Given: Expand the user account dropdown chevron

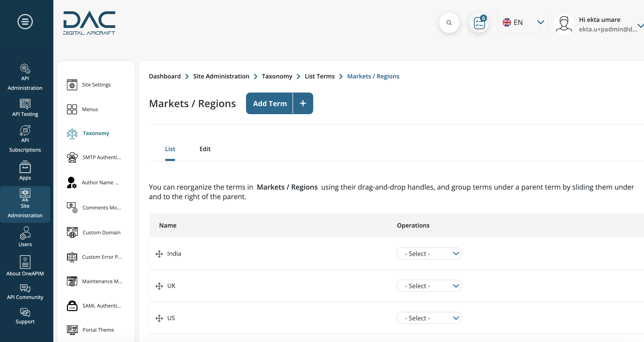Looking at the screenshot, I should (641, 25).
